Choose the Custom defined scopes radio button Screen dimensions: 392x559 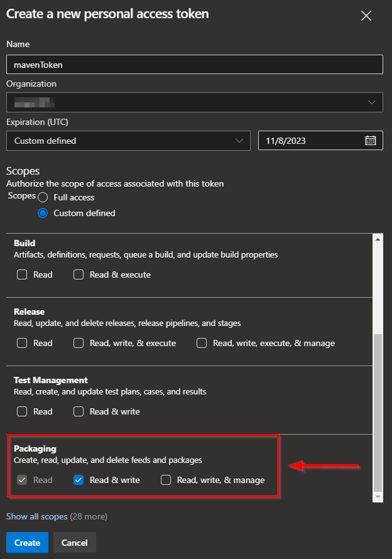tap(42, 213)
